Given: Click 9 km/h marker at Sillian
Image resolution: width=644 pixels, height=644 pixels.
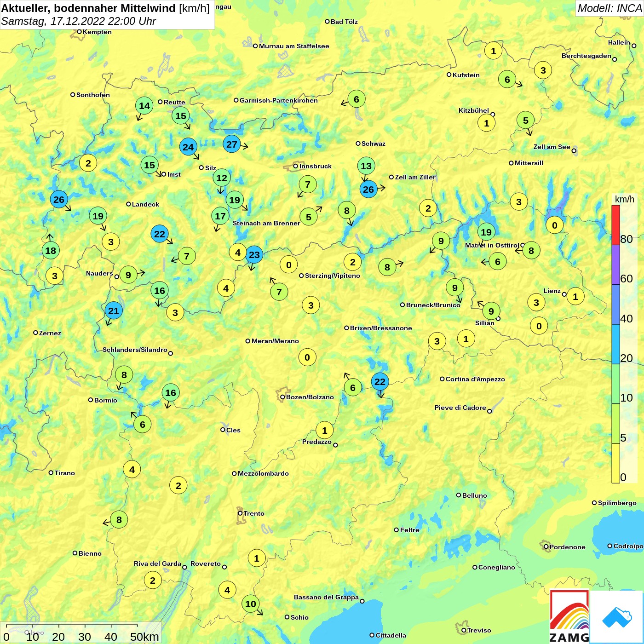Looking at the screenshot, I should tap(491, 311).
